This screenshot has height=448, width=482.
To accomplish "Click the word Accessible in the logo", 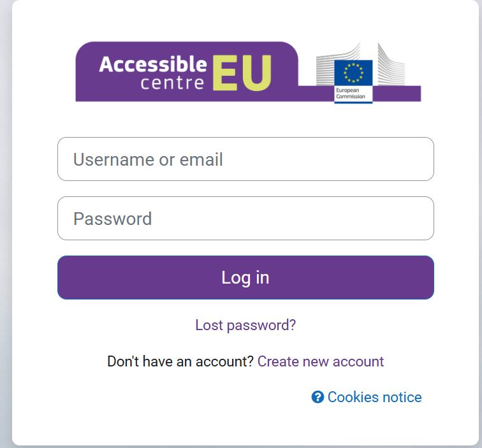I will pyautogui.click(x=153, y=64).
